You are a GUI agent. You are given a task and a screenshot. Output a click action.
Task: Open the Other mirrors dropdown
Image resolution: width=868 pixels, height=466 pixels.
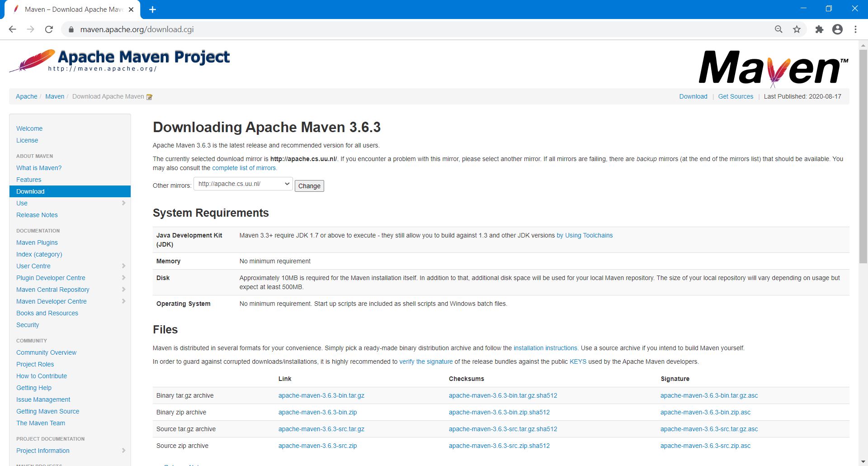(x=243, y=184)
